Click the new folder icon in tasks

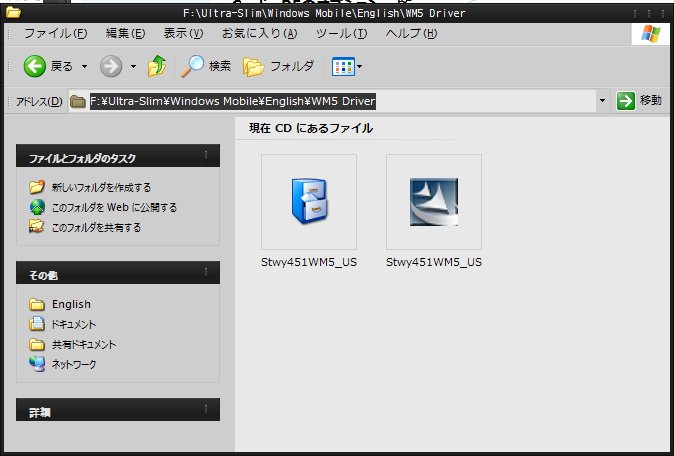click(37, 187)
